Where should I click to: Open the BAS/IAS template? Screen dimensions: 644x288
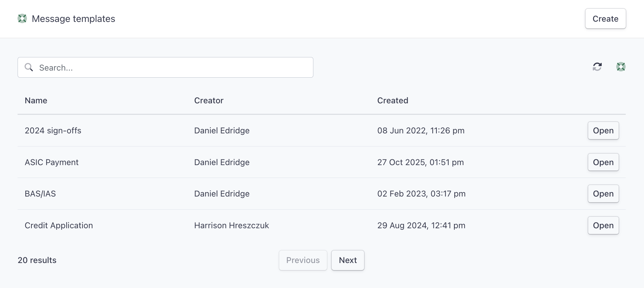coord(603,193)
